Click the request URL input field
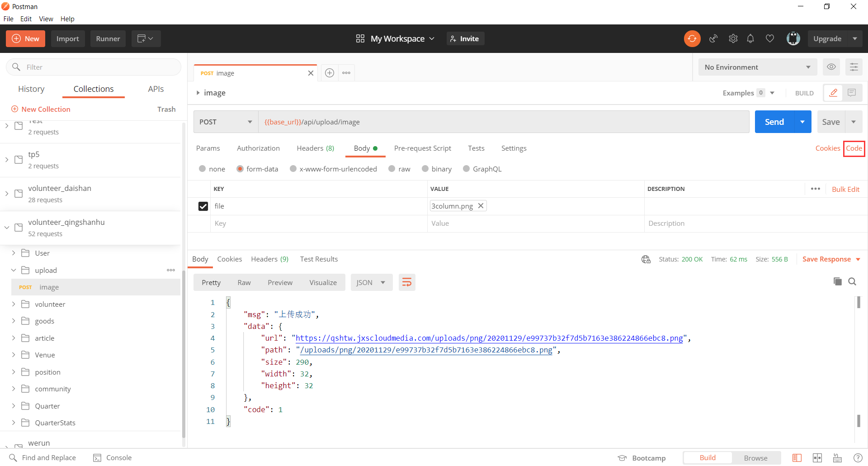Viewport: 868px width, 466px height. [502, 122]
